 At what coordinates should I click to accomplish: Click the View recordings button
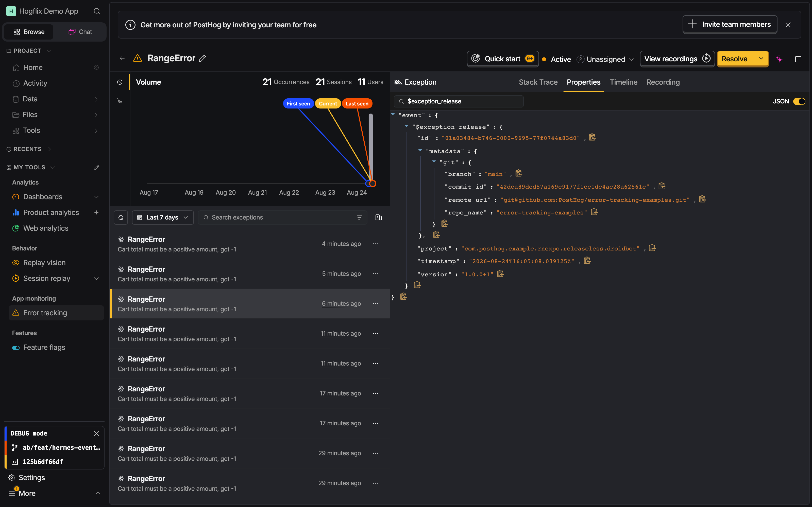click(677, 59)
